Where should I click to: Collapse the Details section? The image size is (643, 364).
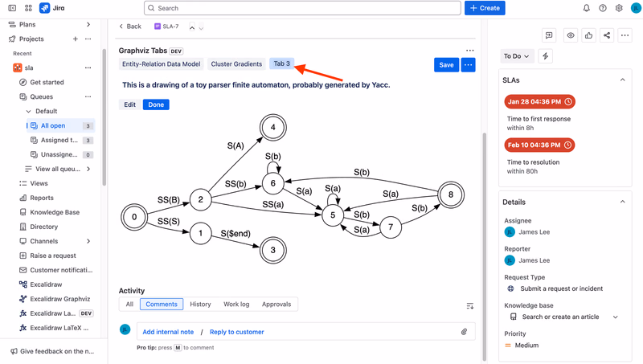(x=622, y=202)
